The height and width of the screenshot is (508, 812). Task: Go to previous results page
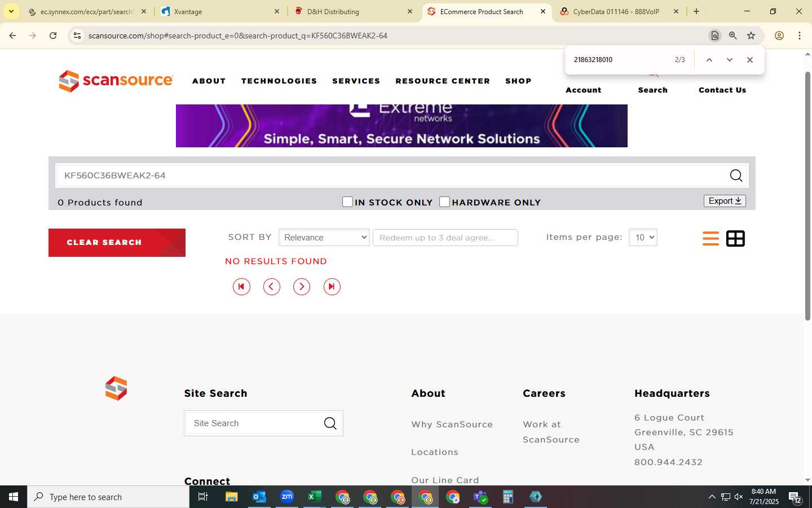[x=272, y=287]
